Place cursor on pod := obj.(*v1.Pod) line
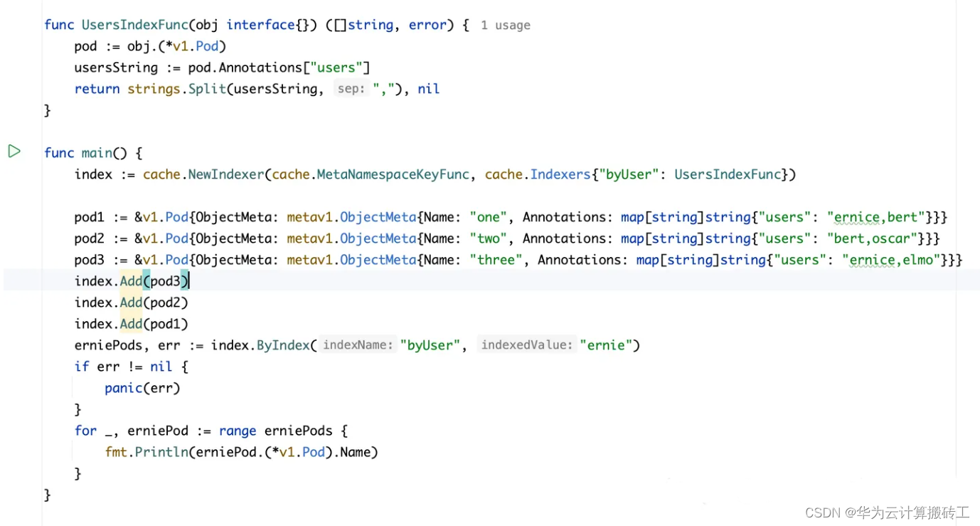This screenshot has height=526, width=980. coord(150,46)
